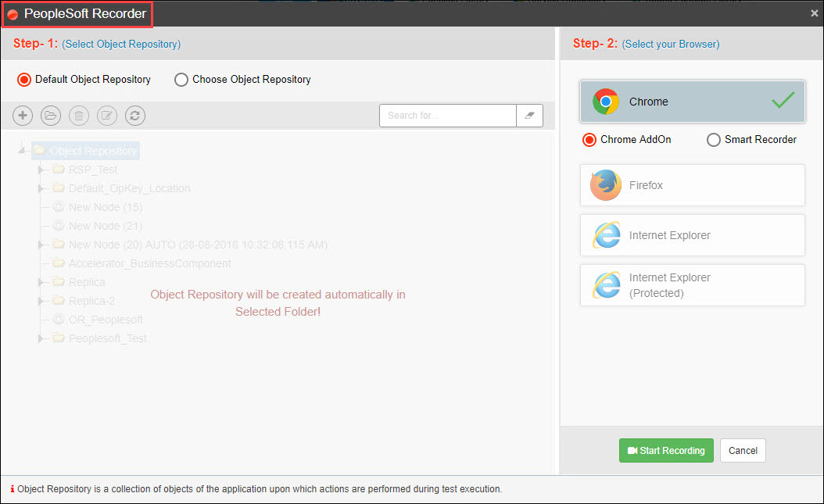Click the trash delete toolbar icon
Image resolution: width=824 pixels, height=504 pixels.
pyautogui.click(x=79, y=116)
